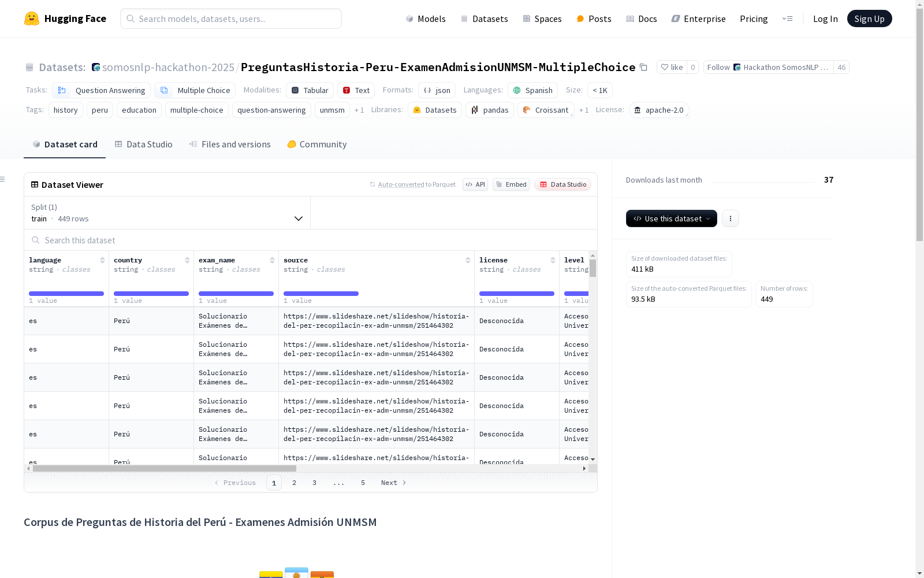Screen dimensions: 924x578
Task: Focus the Search this dataset field
Action: pos(311,240)
